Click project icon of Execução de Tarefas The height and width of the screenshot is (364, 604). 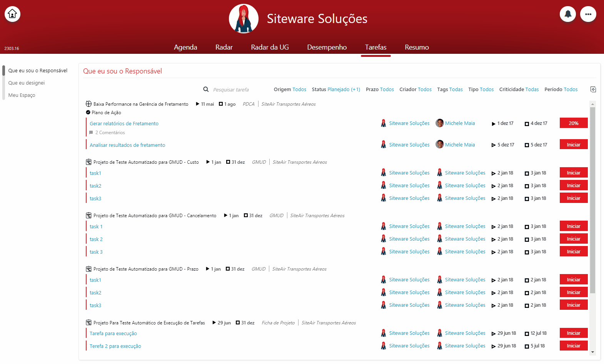click(x=88, y=323)
